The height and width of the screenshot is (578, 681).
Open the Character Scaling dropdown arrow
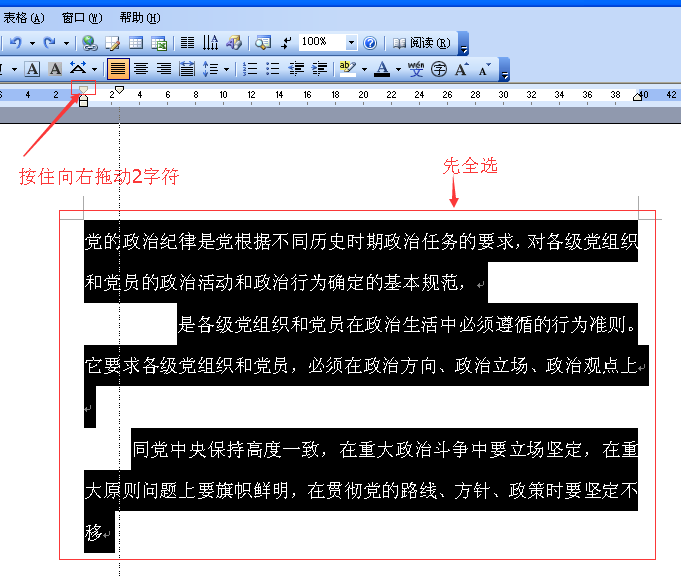point(94,69)
